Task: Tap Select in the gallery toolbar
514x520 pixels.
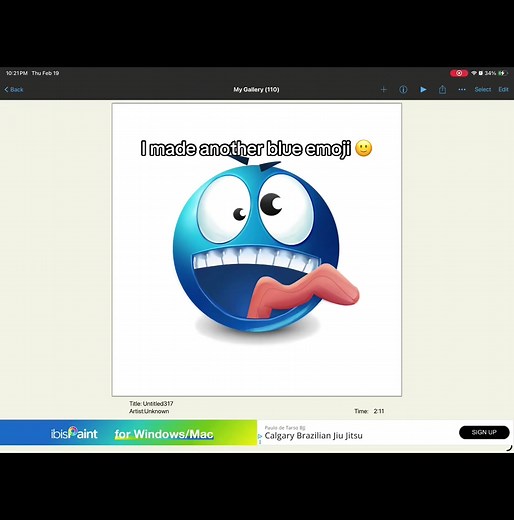Action: point(482,89)
